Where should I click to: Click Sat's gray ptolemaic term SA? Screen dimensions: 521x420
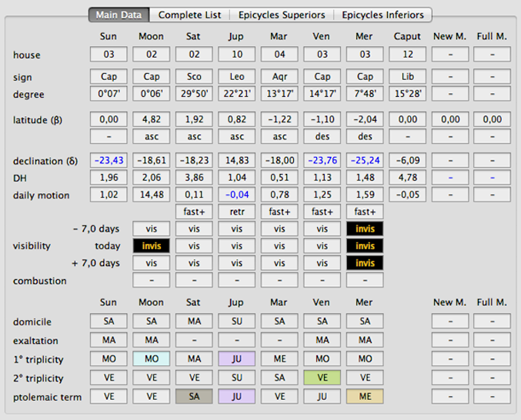(194, 396)
